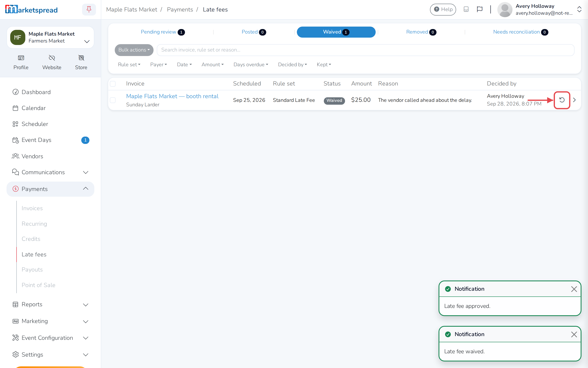Close the 'Late fee waived' notification
Screen dimensions: 588x368
pyautogui.click(x=574, y=334)
